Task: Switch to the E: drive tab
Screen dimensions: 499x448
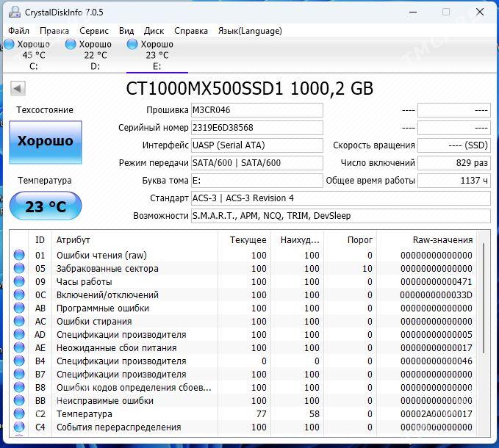Action: 157,55
